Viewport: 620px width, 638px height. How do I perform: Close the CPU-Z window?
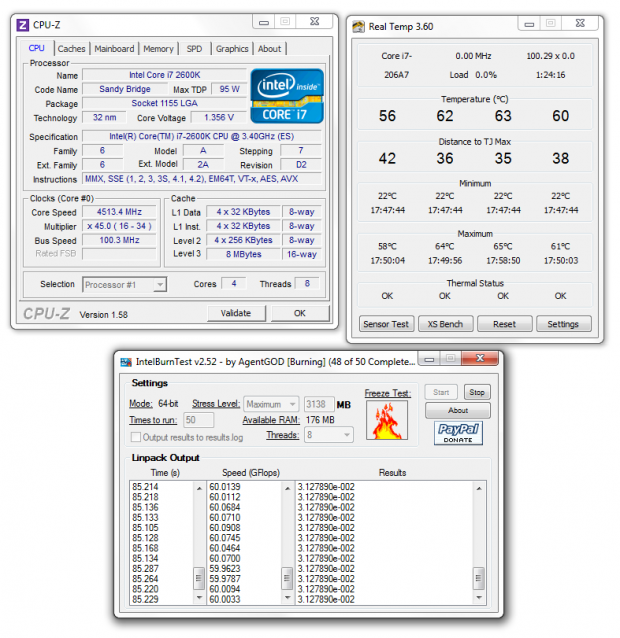(x=314, y=22)
